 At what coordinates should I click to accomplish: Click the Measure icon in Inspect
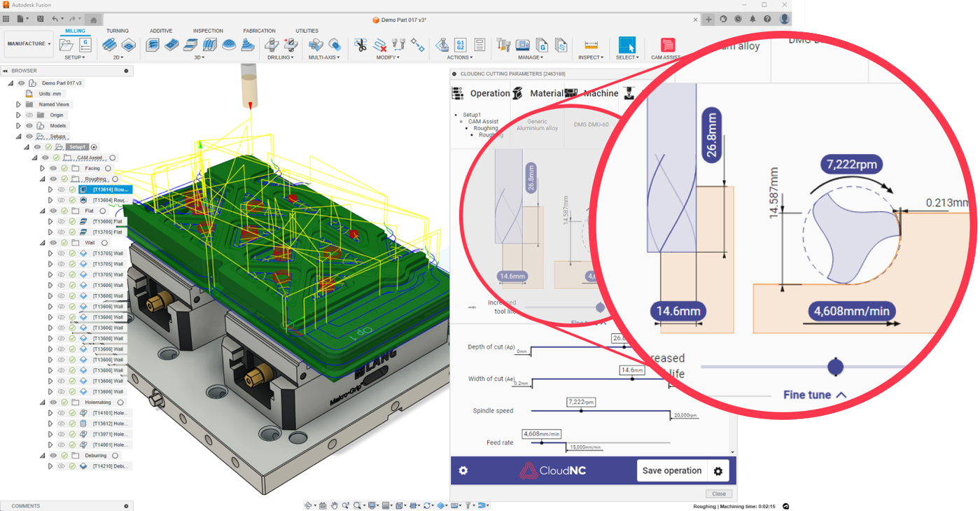pos(591,45)
